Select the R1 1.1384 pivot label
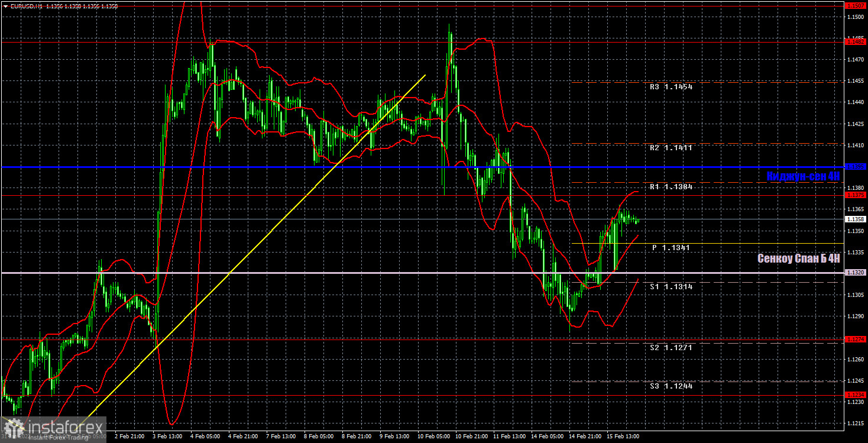The height and width of the screenshot is (443, 868). pyautogui.click(x=671, y=186)
